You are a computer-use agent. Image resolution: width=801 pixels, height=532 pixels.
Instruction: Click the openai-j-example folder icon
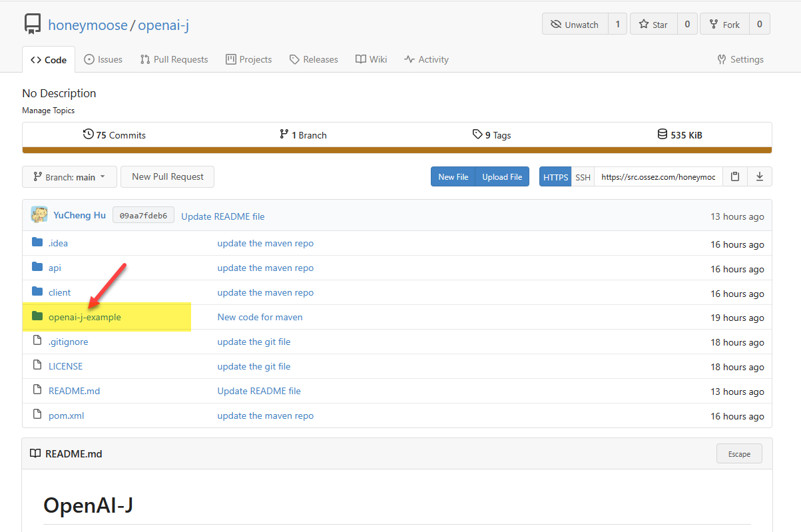click(x=37, y=316)
